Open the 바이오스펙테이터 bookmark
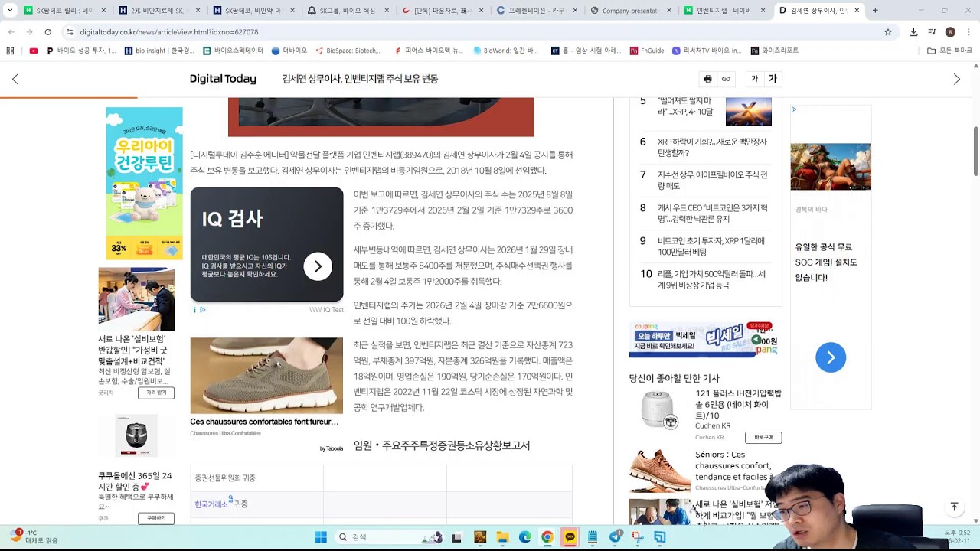The image size is (980, 551). tap(233, 51)
